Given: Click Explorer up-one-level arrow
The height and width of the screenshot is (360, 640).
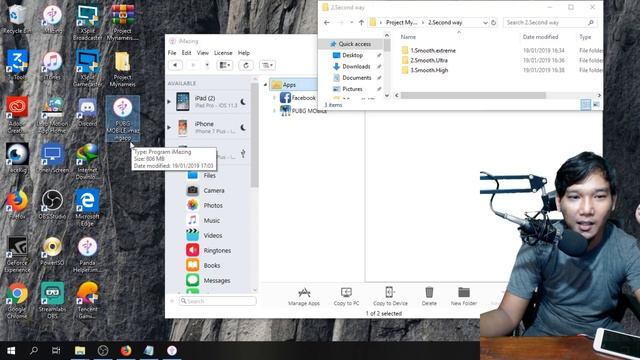Looking at the screenshot, I should [x=361, y=23].
